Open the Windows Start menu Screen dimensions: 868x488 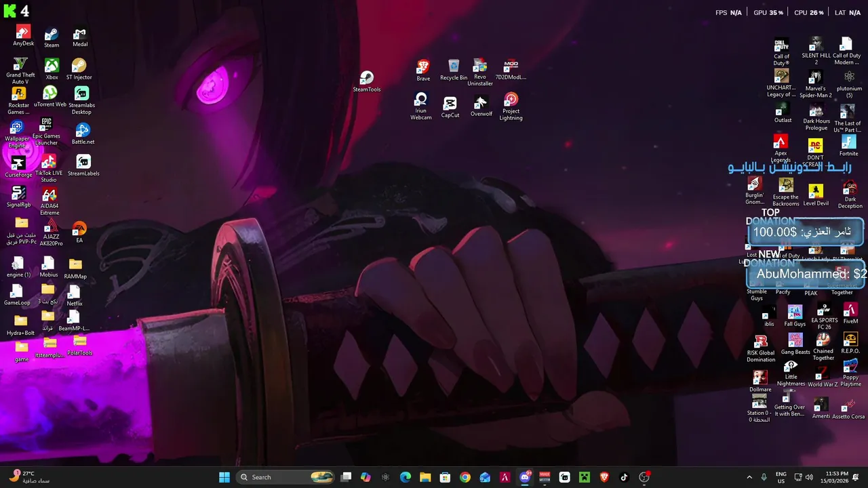[x=224, y=477]
